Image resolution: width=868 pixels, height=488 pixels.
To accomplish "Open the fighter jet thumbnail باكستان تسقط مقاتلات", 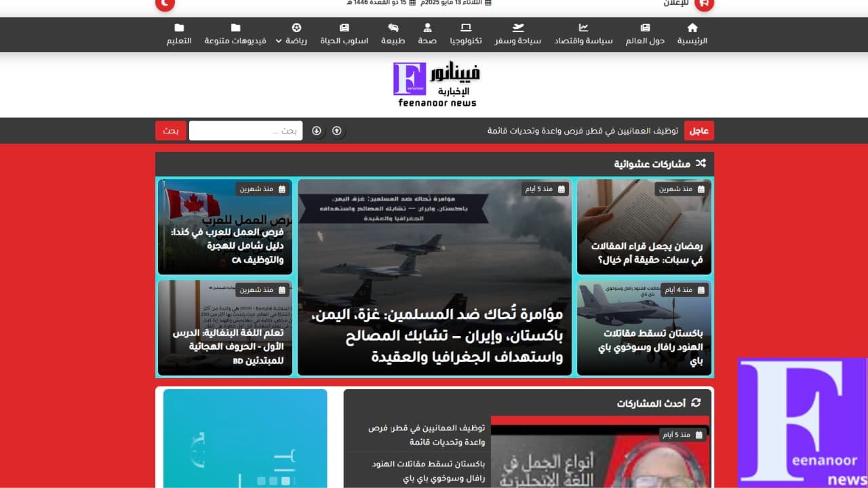I will coord(644,328).
